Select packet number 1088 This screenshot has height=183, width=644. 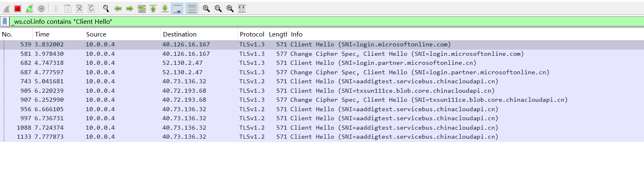[322, 128]
